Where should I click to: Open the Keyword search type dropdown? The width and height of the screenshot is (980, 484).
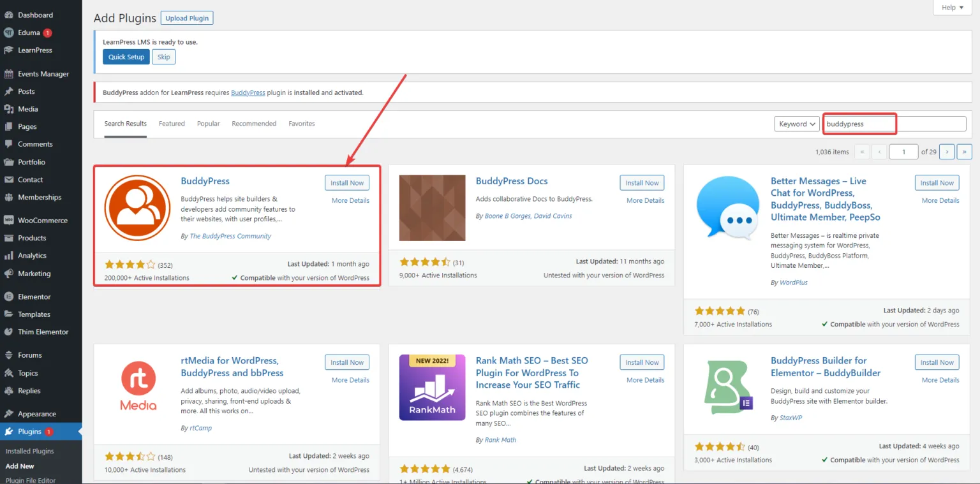tap(797, 124)
